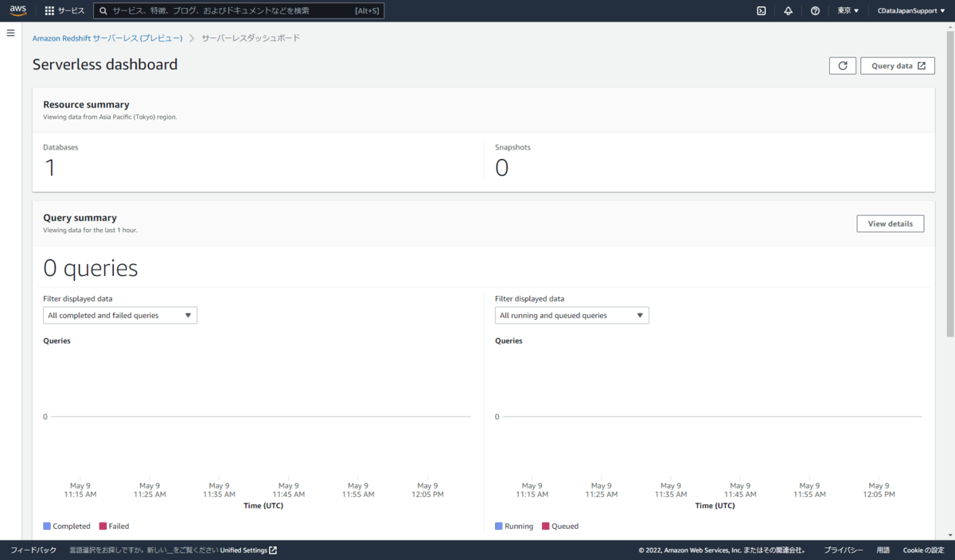Click the Query data button

pos(898,66)
